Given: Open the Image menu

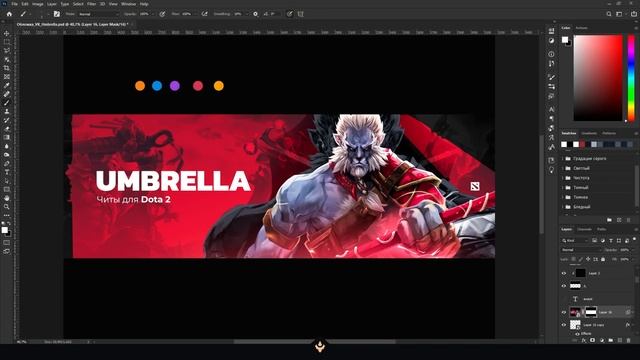Looking at the screenshot, I should [x=38, y=4].
